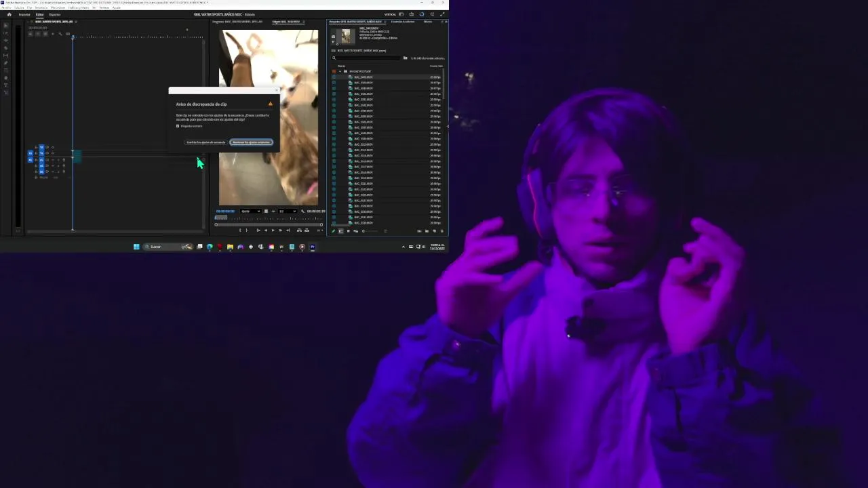Insert clip into sequence button
This screenshot has width=868, height=488.
299,230
